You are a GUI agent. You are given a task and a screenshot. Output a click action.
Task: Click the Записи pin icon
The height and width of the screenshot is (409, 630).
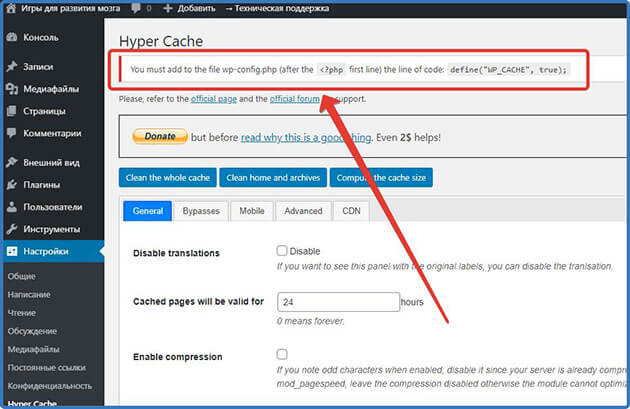12,66
